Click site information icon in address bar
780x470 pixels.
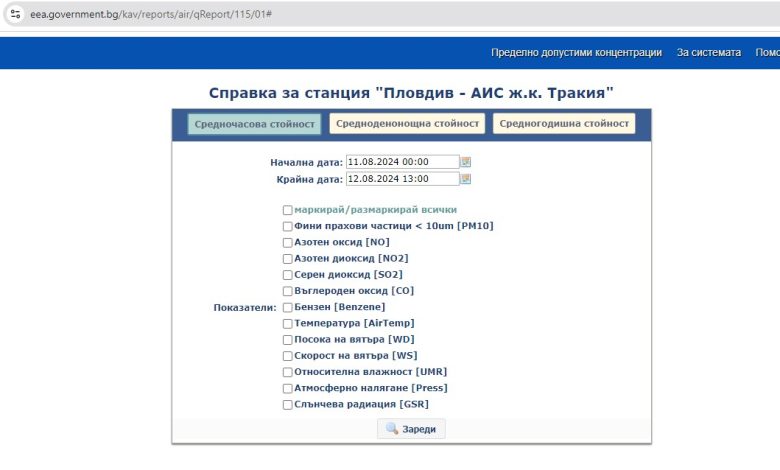pos(15,14)
